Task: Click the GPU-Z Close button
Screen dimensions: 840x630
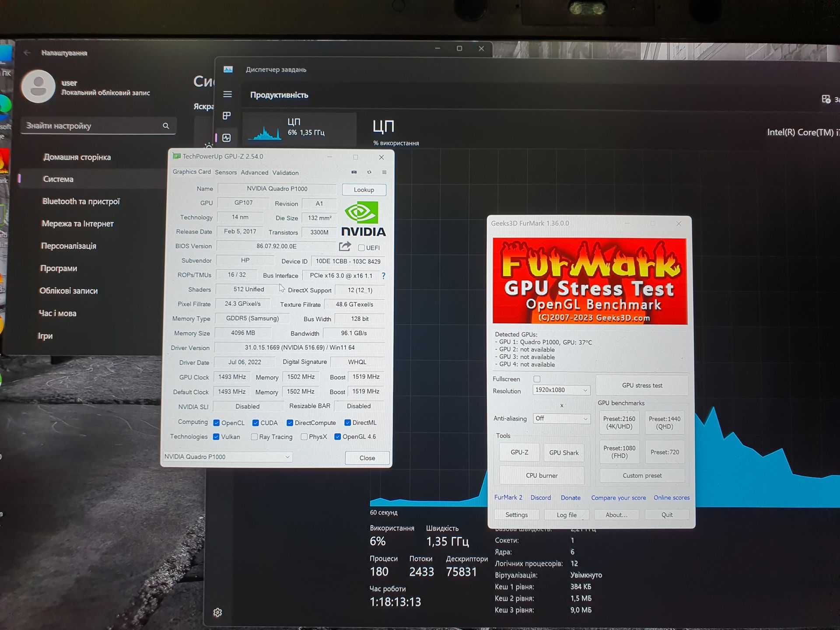Action: click(x=367, y=458)
